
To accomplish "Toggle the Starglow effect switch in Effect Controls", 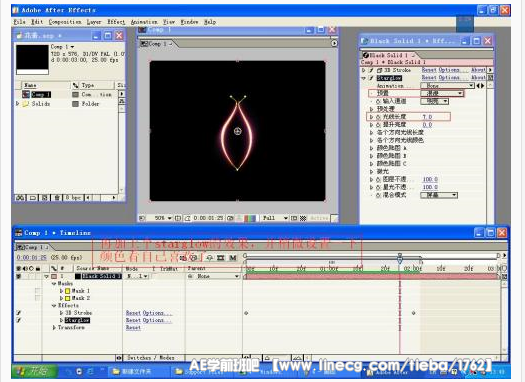I will click(x=371, y=78).
